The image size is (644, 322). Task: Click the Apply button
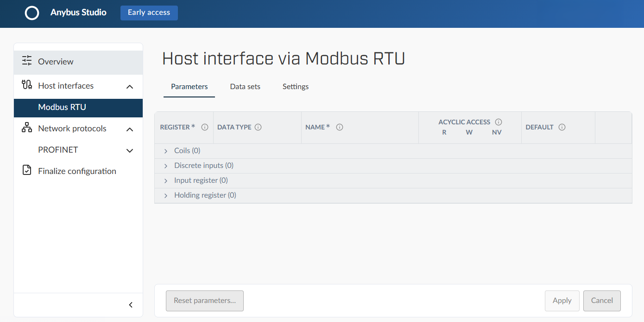562,301
